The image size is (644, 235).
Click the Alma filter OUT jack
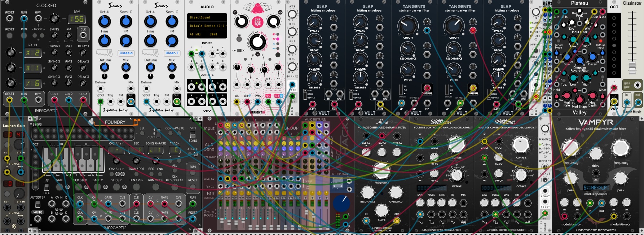(x=397, y=221)
